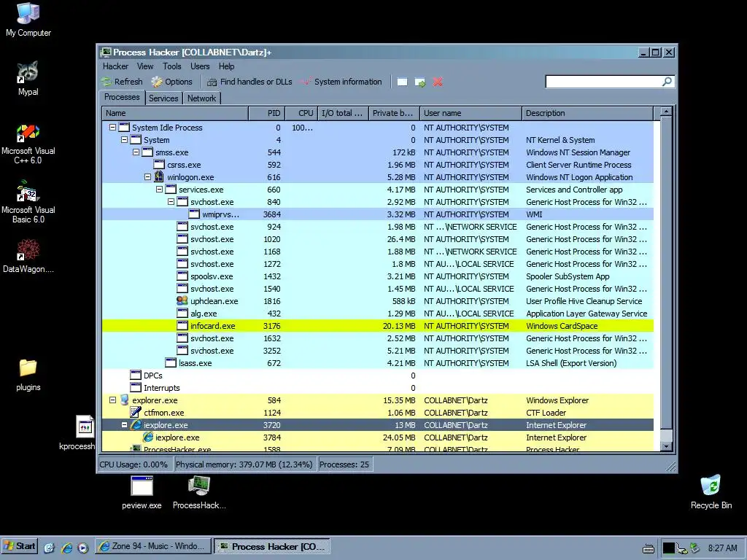747x560 pixels.
Task: Select the peview.exe desktop icon
Action: tap(142, 493)
